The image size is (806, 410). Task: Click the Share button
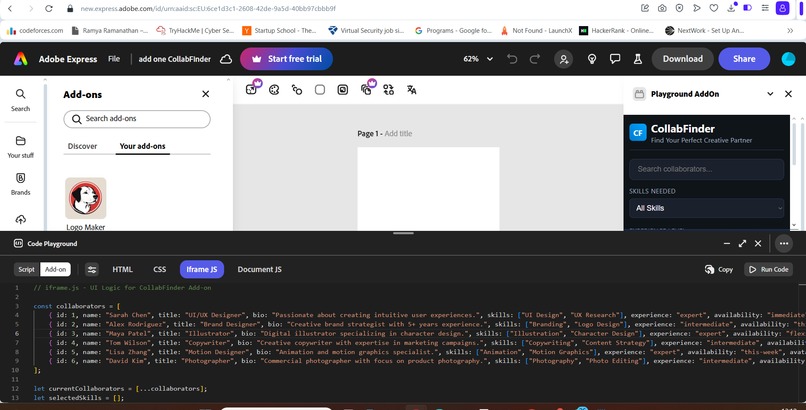(x=744, y=59)
